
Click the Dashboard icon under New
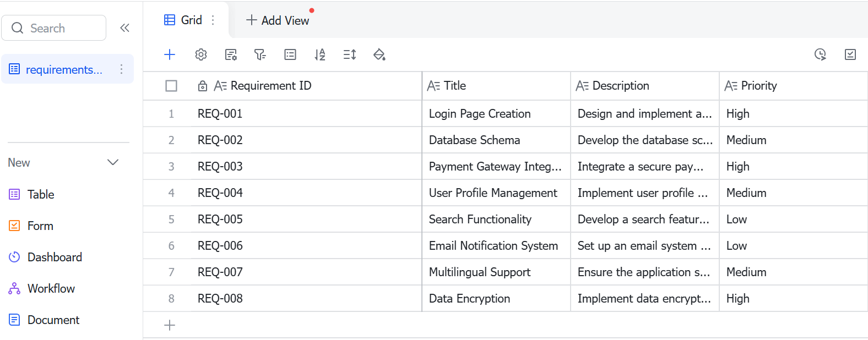pos(14,257)
